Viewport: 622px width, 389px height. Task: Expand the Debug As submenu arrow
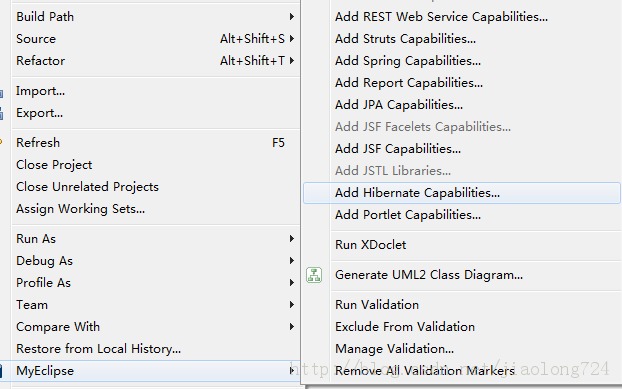292,261
